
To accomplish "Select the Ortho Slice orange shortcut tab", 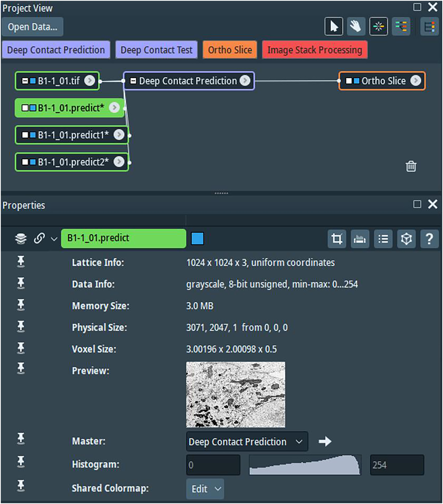I will 230,50.
